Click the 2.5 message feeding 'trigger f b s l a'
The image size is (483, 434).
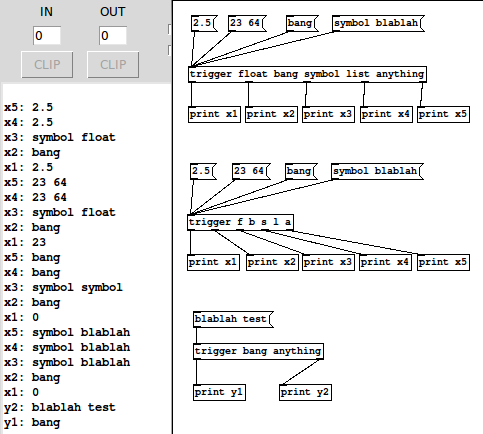203,171
